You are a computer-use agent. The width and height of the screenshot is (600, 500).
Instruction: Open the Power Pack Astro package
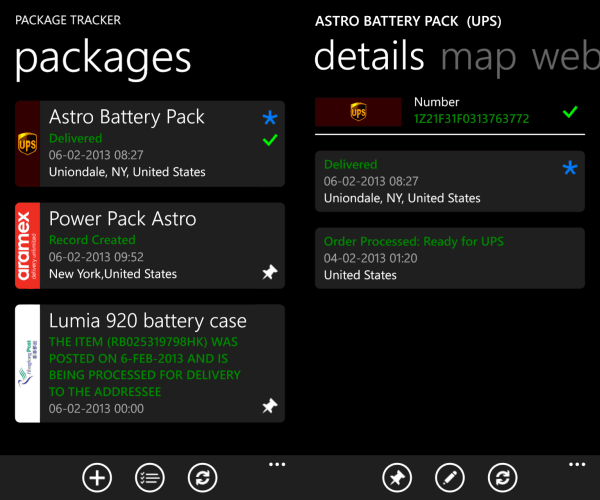[x=150, y=246]
